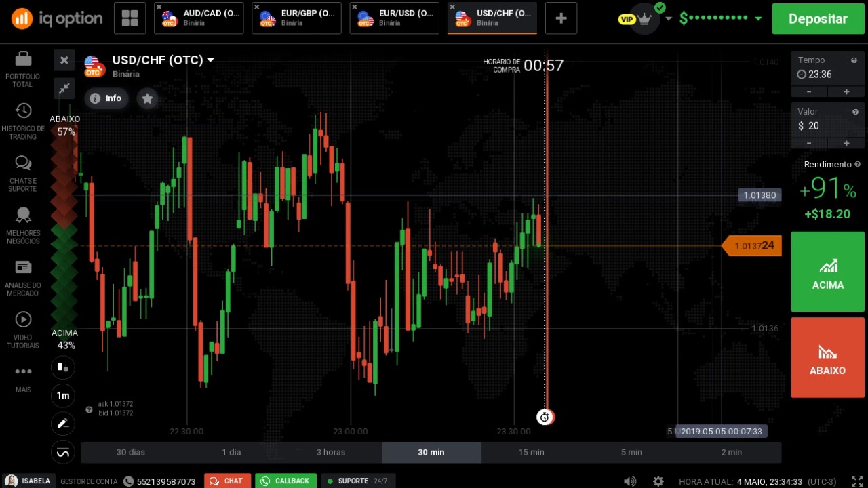
Task: Click the Info button
Action: [106, 98]
